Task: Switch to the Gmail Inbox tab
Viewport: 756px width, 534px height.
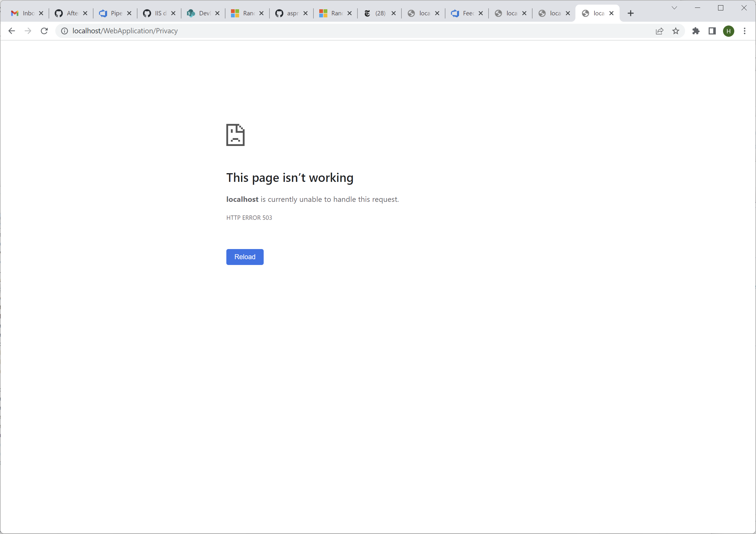Action: (26, 13)
